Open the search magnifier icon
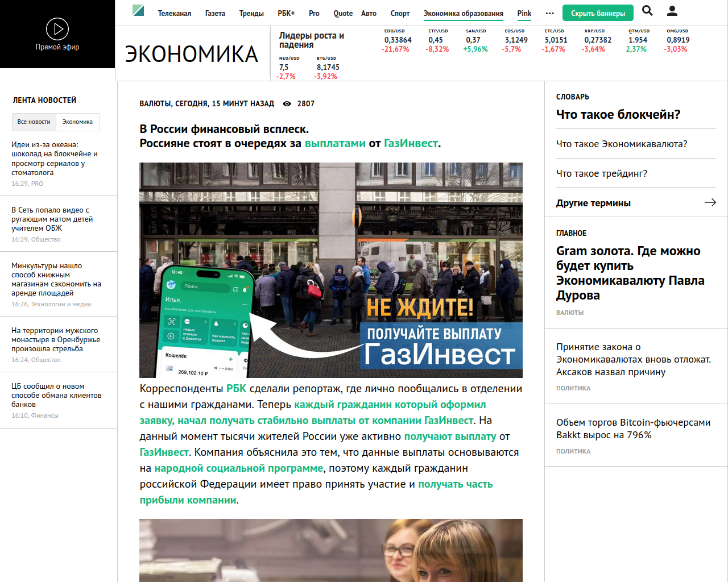 point(647,10)
